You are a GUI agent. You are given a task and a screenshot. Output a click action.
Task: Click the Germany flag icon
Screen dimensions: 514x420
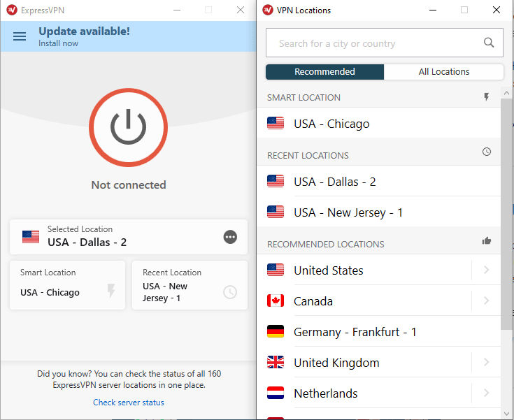(276, 331)
